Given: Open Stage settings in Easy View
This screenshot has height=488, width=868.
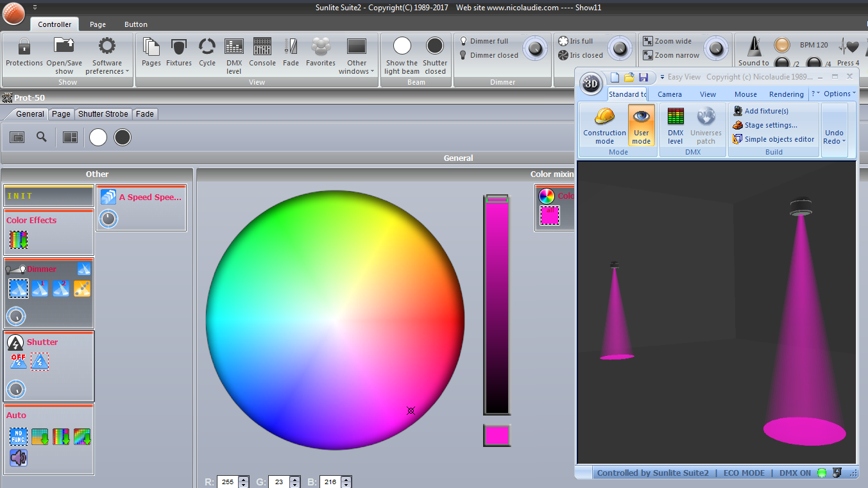Looking at the screenshot, I should 765,125.
